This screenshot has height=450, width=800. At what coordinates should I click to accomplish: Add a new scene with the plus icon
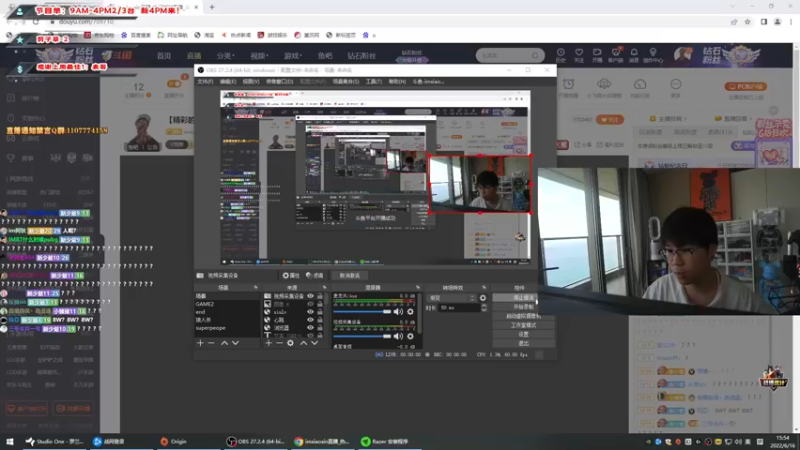[x=200, y=343]
